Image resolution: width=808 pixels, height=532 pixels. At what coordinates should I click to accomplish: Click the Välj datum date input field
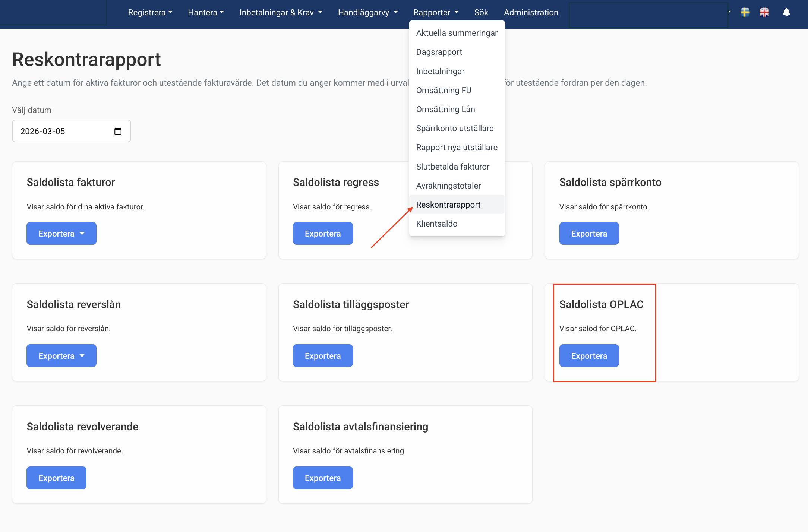(63, 131)
